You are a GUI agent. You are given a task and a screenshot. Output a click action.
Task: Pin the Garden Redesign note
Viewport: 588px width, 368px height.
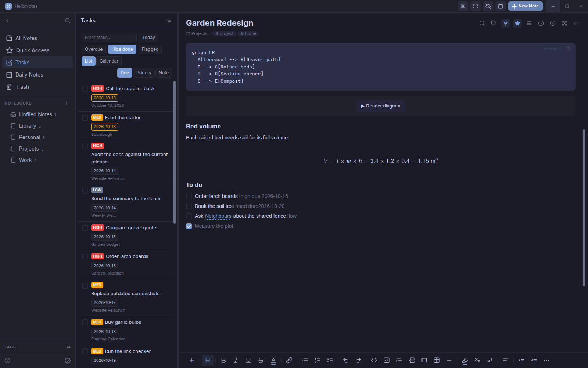[506, 23]
